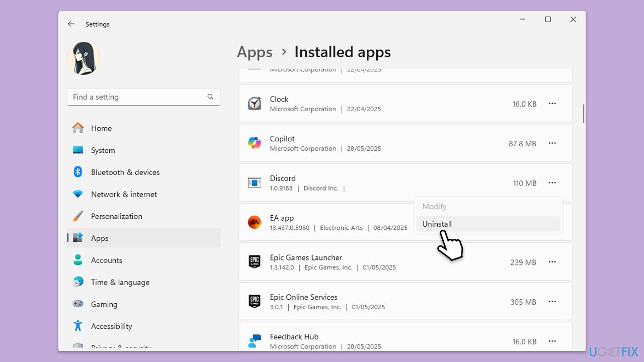The height and width of the screenshot is (362, 644).
Task: Go to Home in the sidebar
Action: 101,128
